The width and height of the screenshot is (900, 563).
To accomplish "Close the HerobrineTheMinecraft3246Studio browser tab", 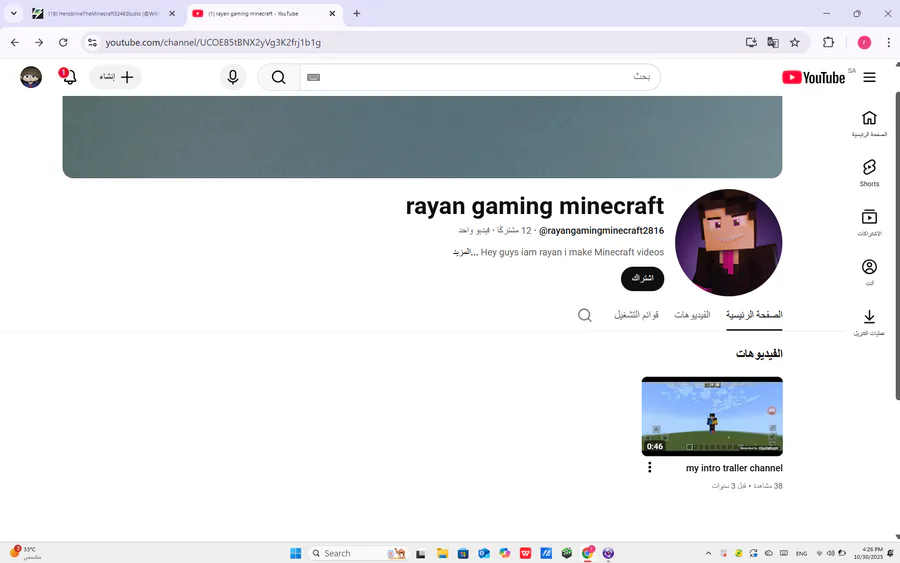I will (172, 13).
